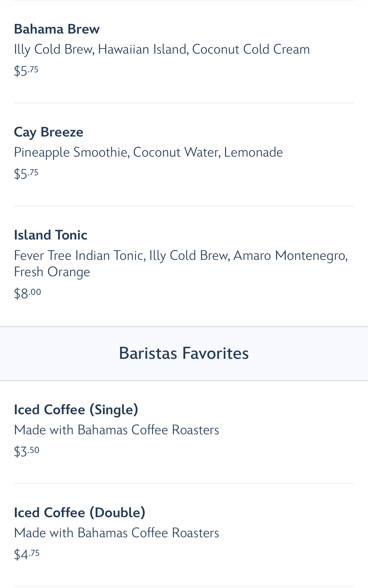Image resolution: width=368 pixels, height=588 pixels.
Task: Click the $8.00 Island Tonic price
Action: click(x=28, y=293)
